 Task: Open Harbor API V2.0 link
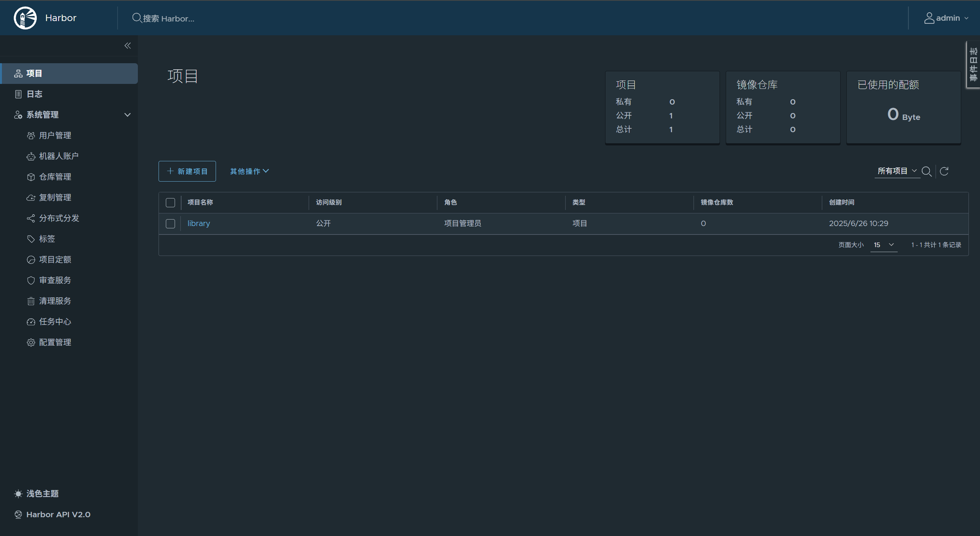[x=58, y=514]
